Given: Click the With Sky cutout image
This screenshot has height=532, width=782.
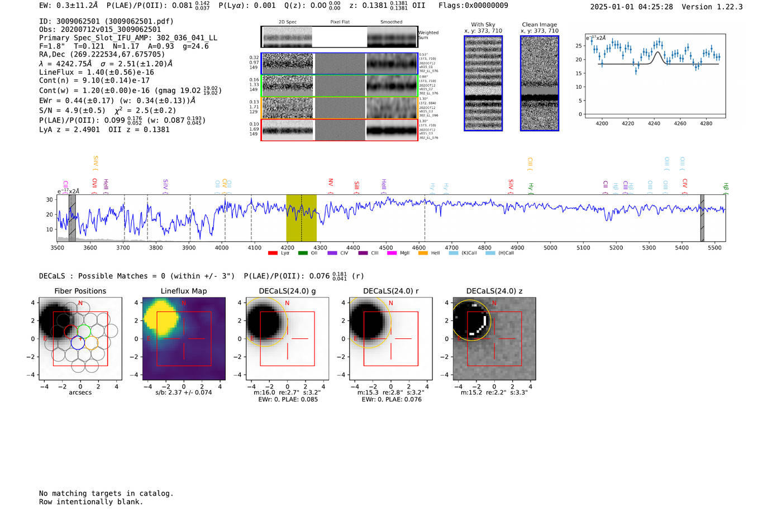Looking at the screenshot, I should [x=483, y=83].
